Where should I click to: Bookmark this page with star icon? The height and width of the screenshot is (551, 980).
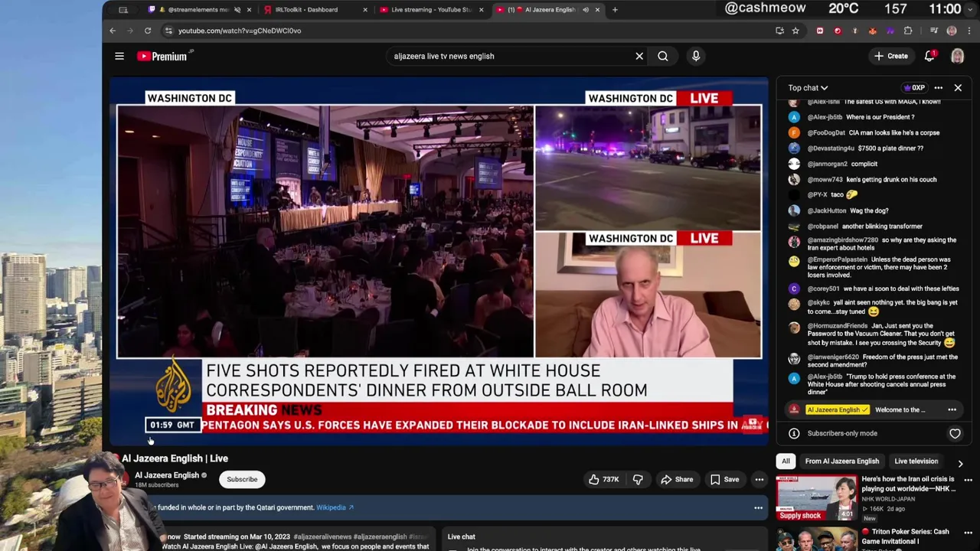(795, 31)
